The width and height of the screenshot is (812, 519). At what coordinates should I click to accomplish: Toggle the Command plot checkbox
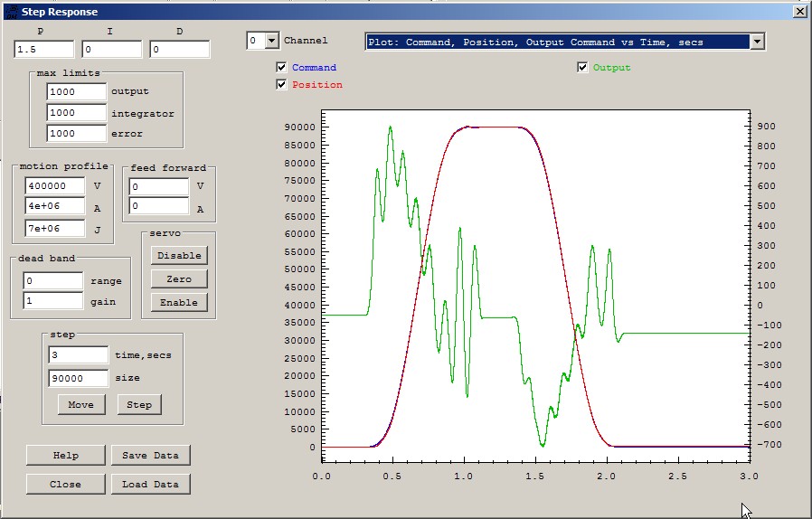[x=282, y=68]
